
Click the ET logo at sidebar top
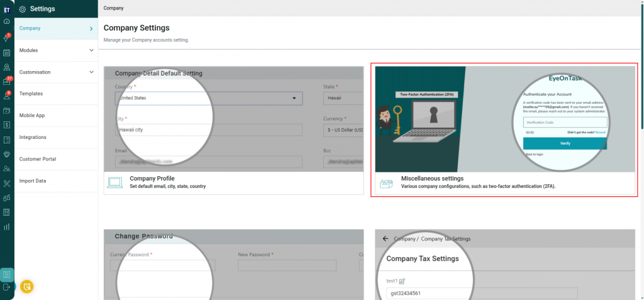coord(6,10)
